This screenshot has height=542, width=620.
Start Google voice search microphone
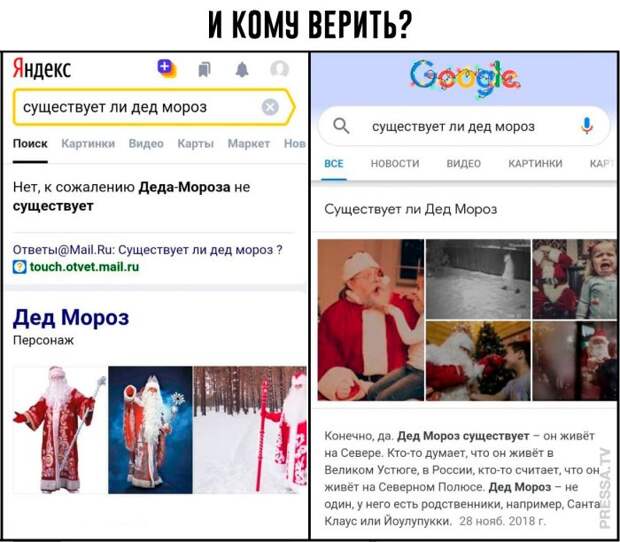click(587, 126)
